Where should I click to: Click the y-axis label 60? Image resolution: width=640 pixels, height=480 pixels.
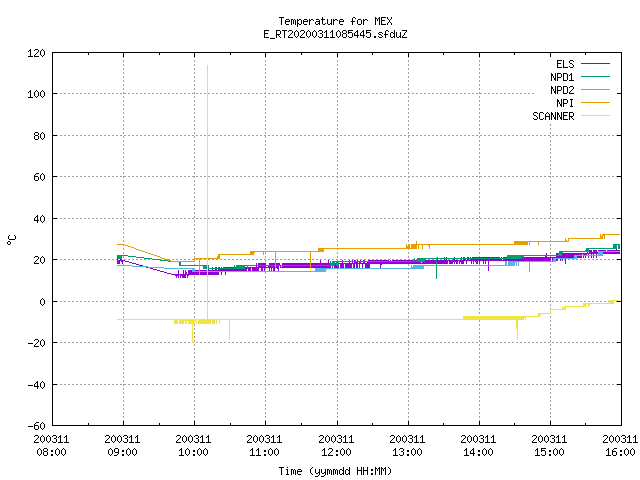(x=40, y=177)
